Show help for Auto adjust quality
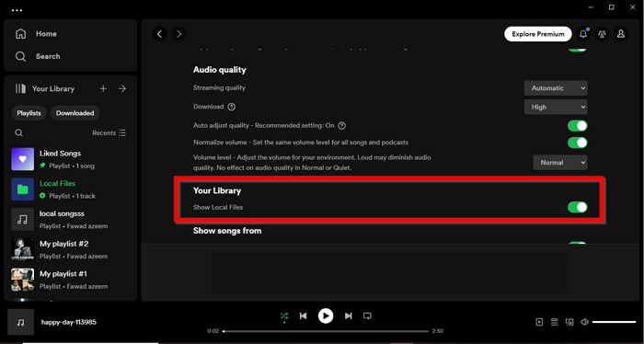The width and height of the screenshot is (644, 344). (x=341, y=126)
